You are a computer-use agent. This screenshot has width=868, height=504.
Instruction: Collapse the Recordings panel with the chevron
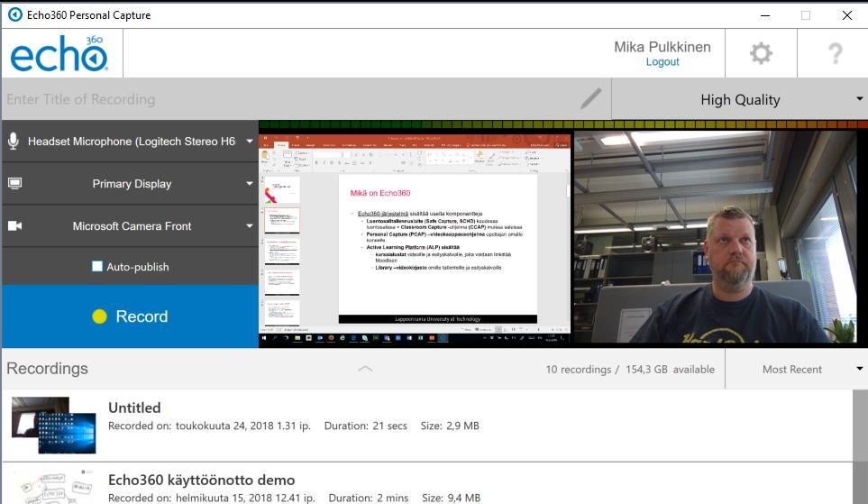(365, 369)
